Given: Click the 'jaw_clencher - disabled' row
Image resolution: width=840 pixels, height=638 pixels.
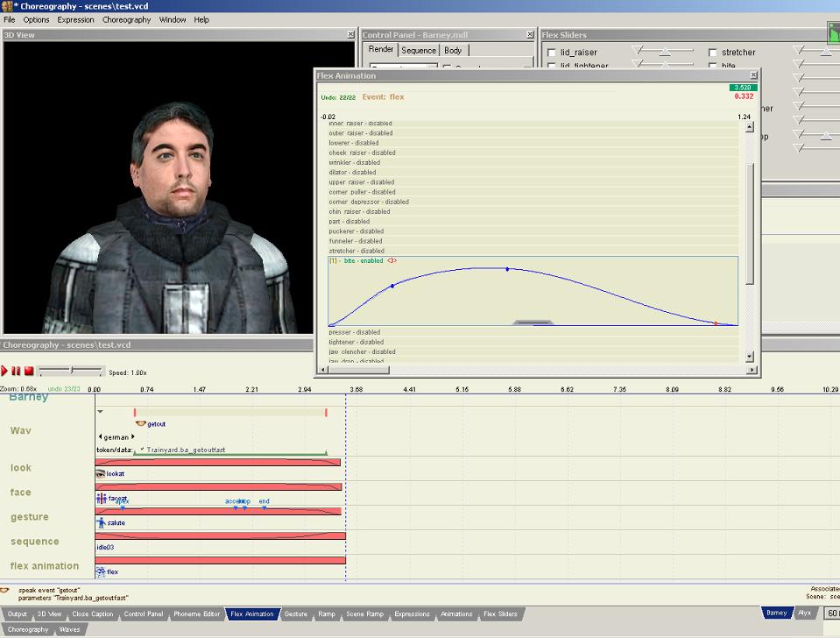Looking at the screenshot, I should click(x=533, y=351).
